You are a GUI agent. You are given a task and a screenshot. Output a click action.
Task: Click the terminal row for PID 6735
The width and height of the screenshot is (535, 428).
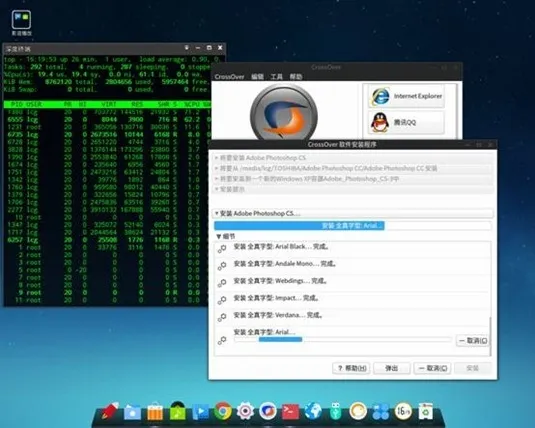tap(107, 134)
